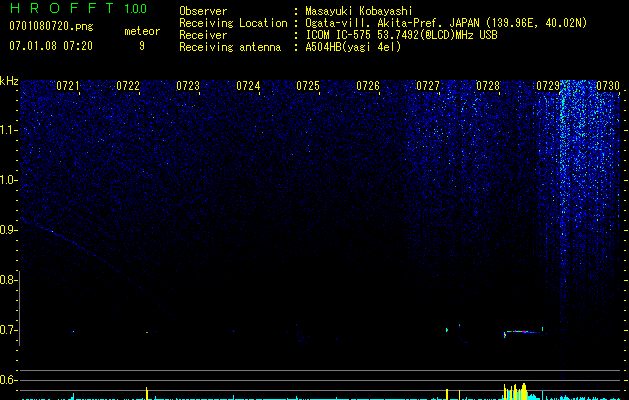Click the 0.6 kHz frequency tick label
The height and width of the screenshot is (400, 629).
click(x=8, y=380)
